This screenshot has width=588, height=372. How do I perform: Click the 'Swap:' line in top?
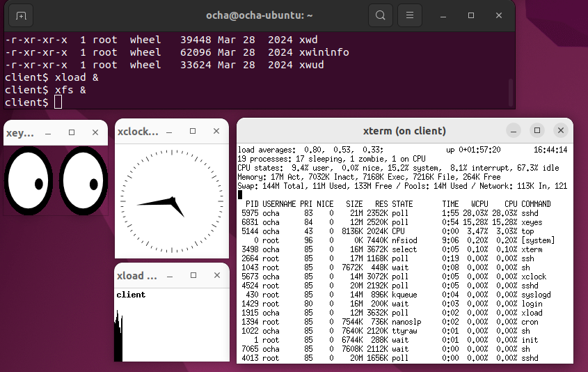click(402, 186)
